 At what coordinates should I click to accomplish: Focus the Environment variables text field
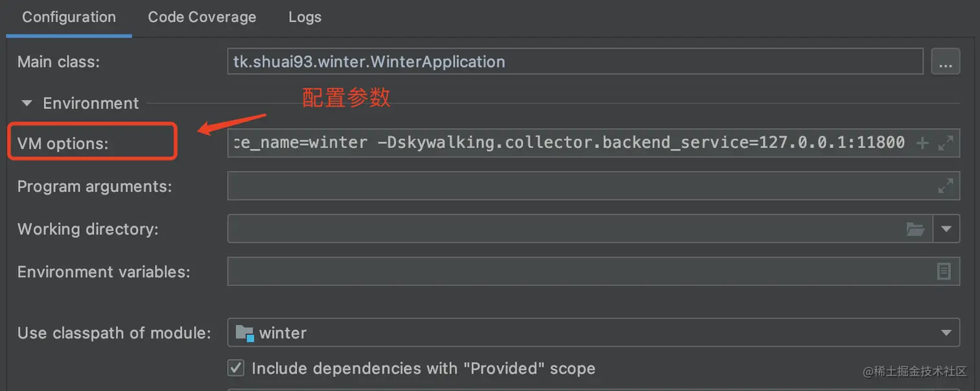(x=519, y=271)
